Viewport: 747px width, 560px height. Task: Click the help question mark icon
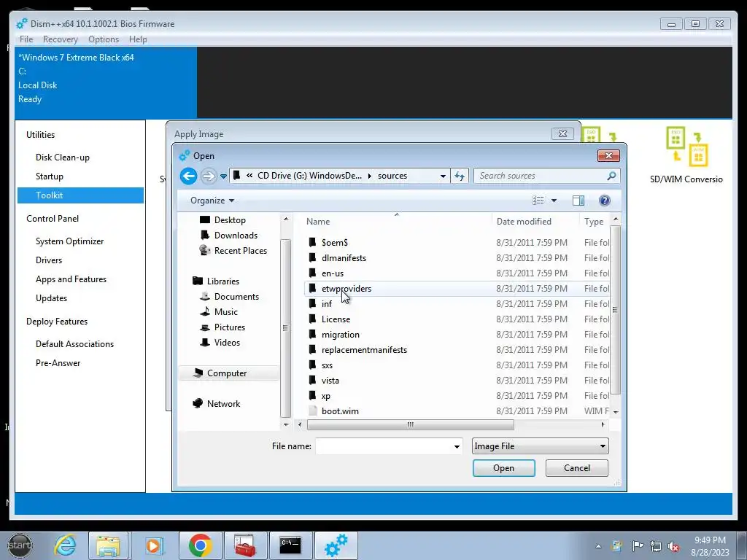(x=605, y=201)
